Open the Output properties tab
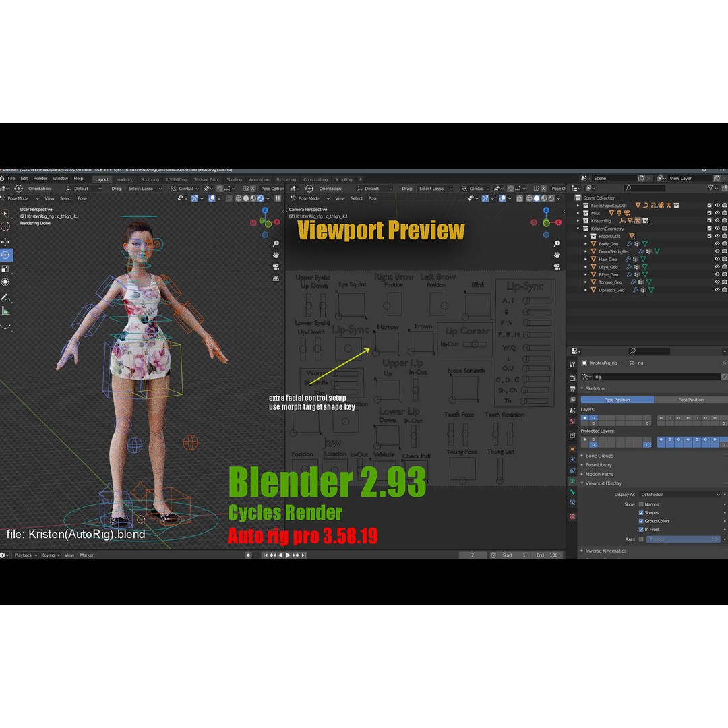This screenshot has height=728, width=728. pyautogui.click(x=572, y=389)
